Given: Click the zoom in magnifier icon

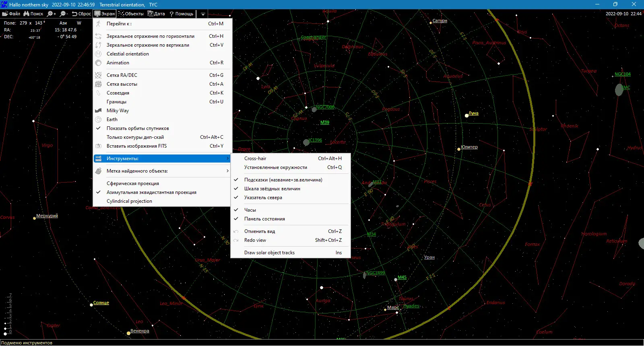Looking at the screenshot, I should [52, 14].
